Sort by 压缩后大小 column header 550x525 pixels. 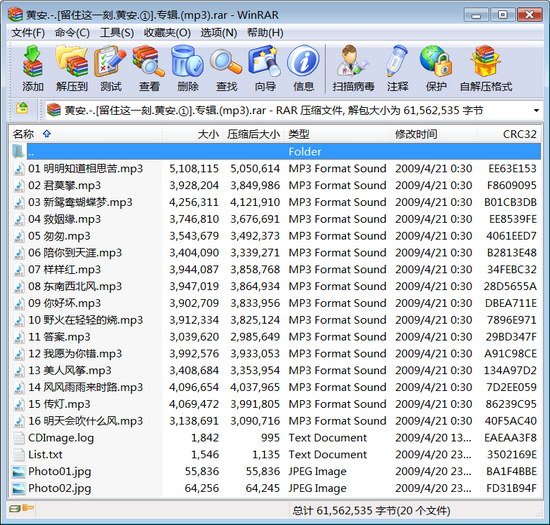click(x=253, y=134)
